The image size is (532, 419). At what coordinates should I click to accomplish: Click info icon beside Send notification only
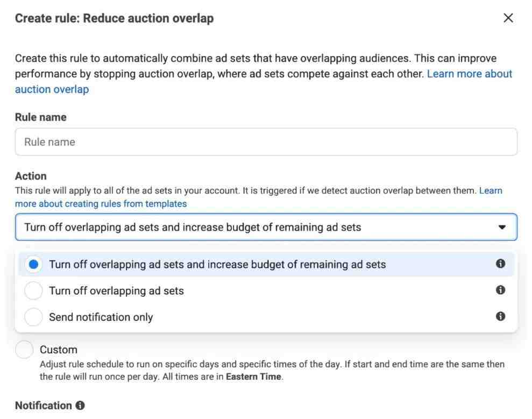point(500,317)
